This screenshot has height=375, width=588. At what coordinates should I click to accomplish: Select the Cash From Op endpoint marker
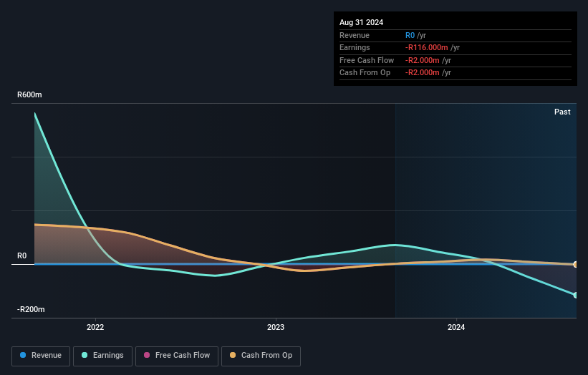pyautogui.click(x=576, y=265)
